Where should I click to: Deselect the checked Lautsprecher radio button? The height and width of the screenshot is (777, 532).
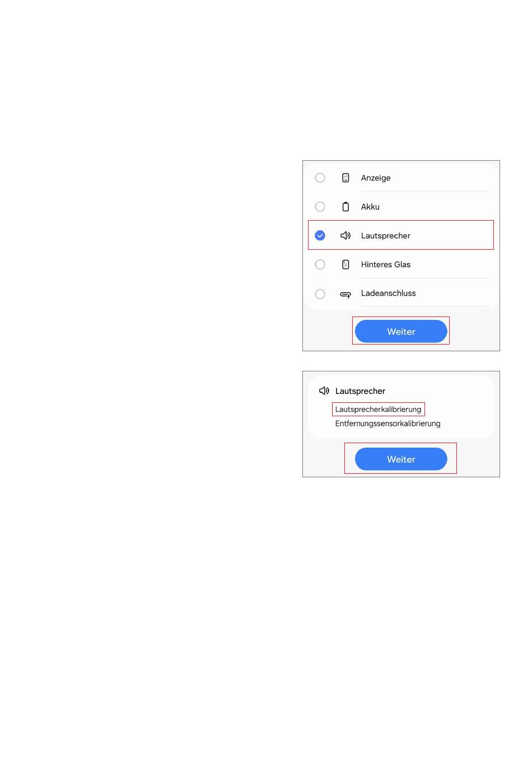pyautogui.click(x=320, y=235)
